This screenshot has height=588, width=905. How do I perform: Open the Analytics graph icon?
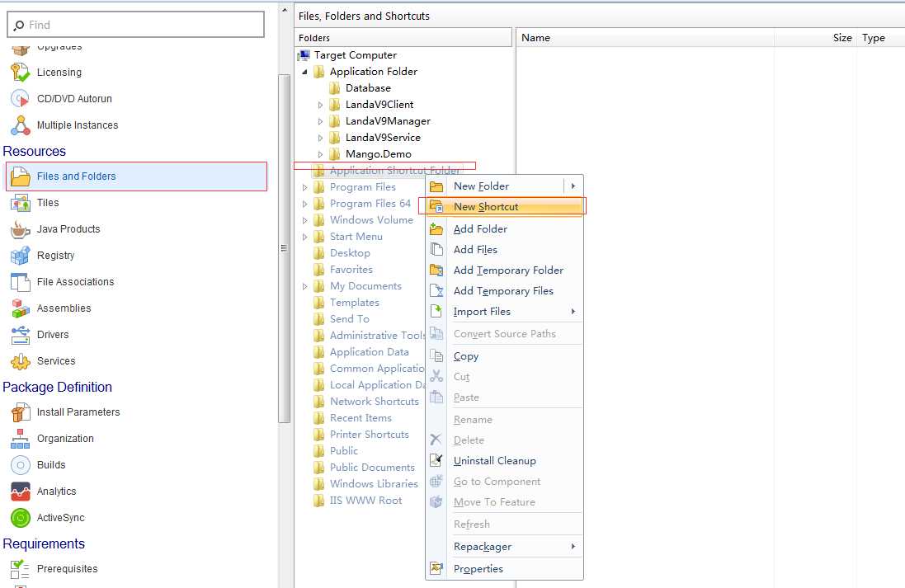[20, 492]
